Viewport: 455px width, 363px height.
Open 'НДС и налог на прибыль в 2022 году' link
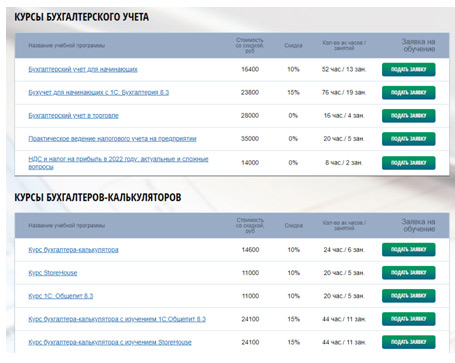pos(118,163)
